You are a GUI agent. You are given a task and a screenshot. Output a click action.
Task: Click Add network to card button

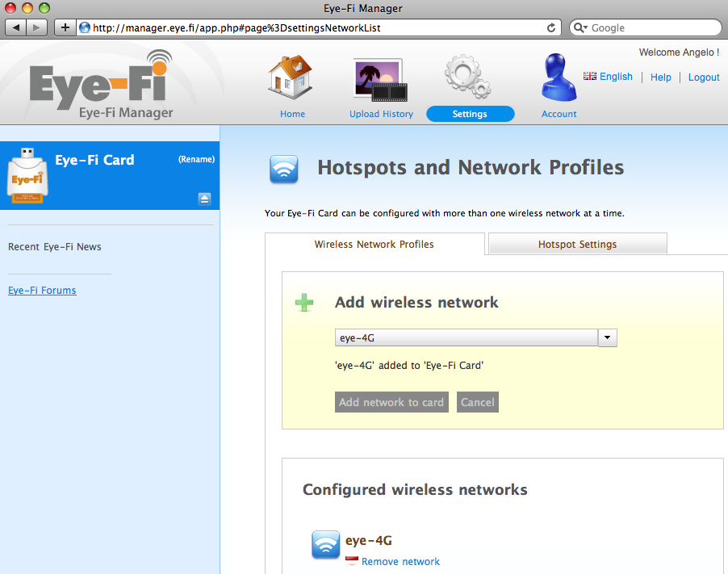pyautogui.click(x=391, y=402)
